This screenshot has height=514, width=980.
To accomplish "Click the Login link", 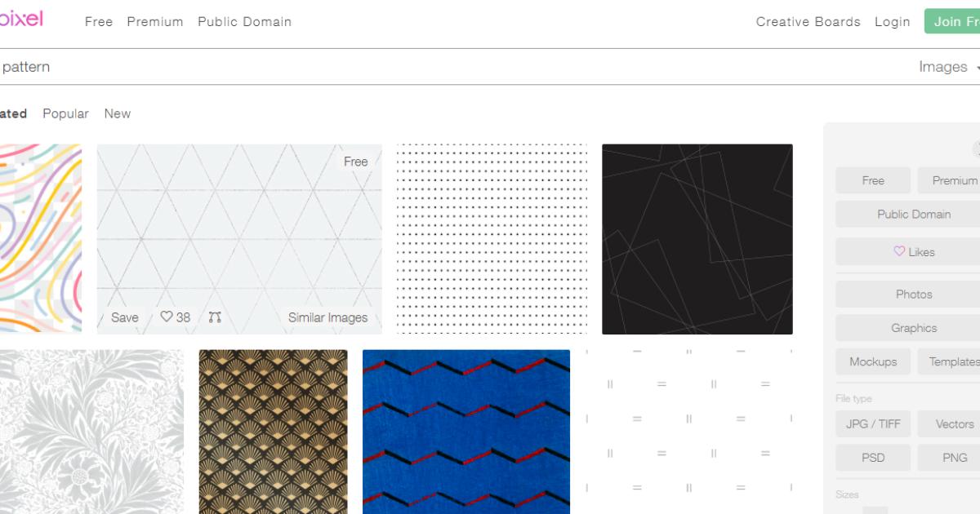I will (892, 22).
